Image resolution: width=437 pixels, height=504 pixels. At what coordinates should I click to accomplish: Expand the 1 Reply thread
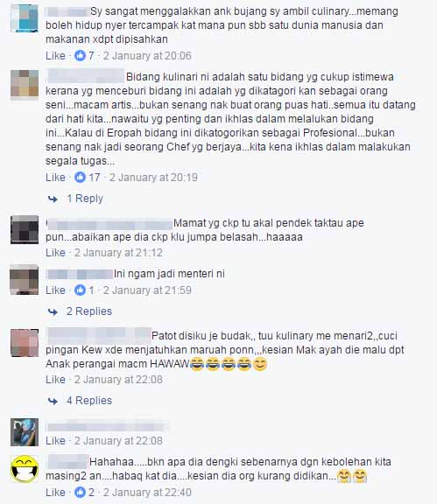pos(85,199)
